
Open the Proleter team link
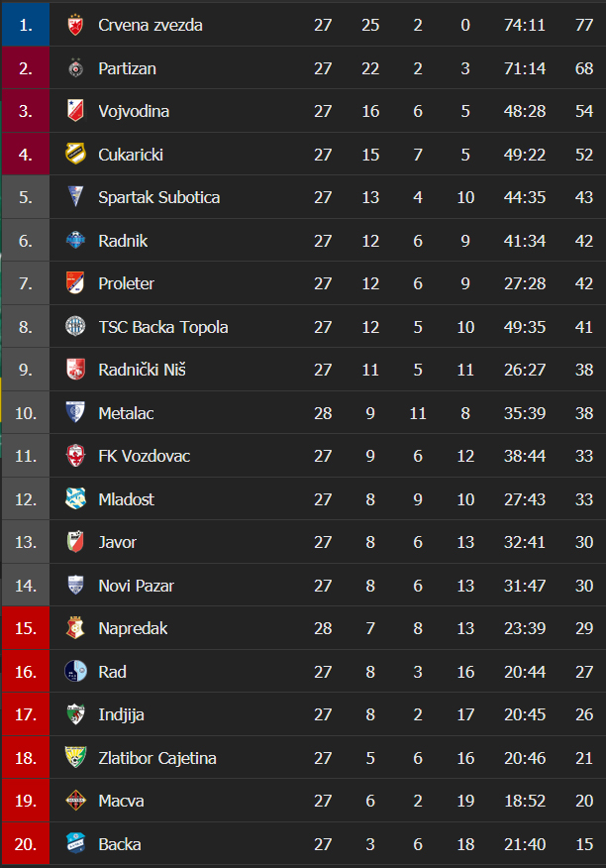click(x=126, y=283)
